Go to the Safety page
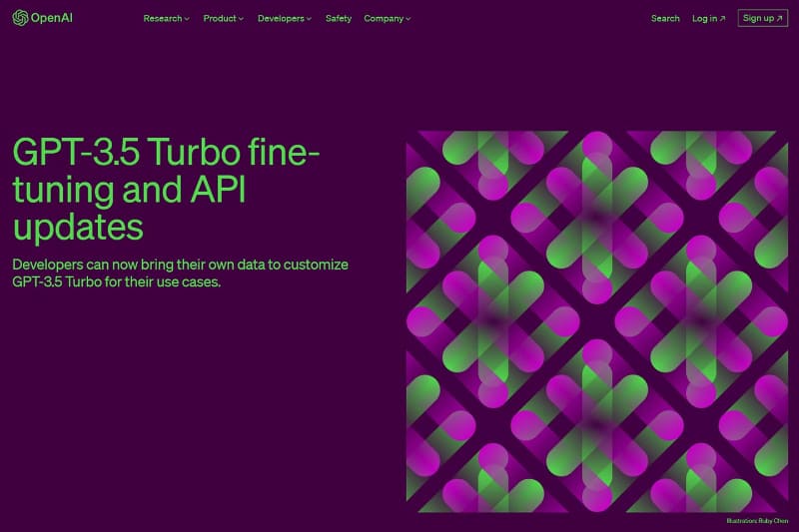 coord(339,18)
